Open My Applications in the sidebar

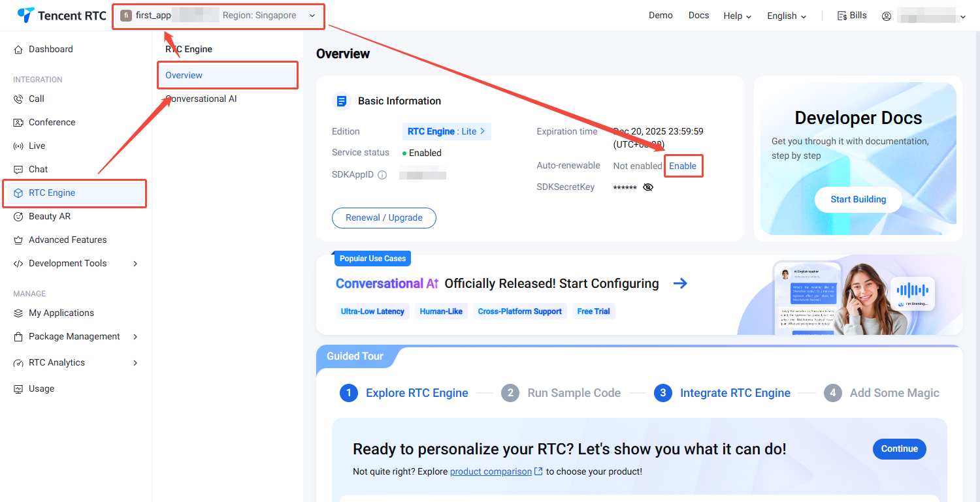61,313
